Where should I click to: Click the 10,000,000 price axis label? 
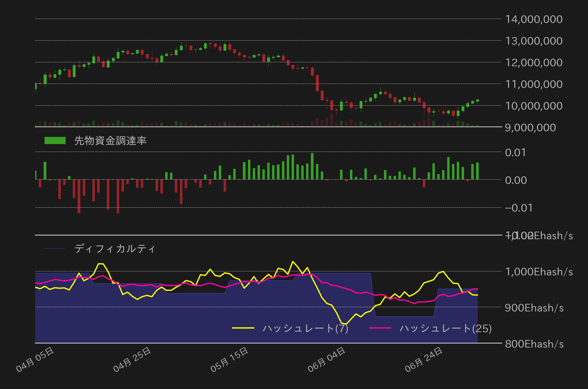(534, 106)
